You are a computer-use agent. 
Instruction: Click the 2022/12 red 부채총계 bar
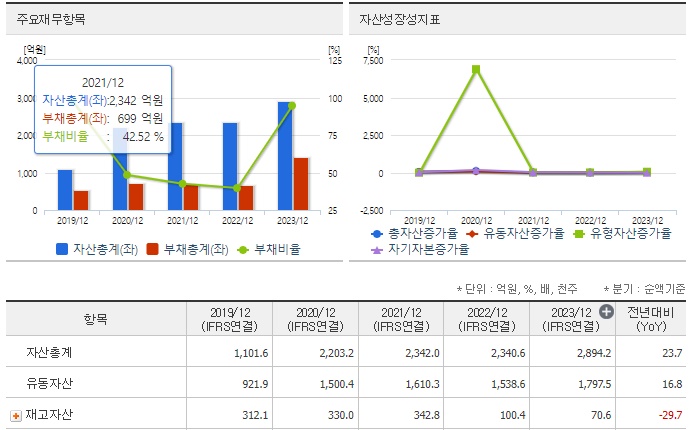click(246, 198)
